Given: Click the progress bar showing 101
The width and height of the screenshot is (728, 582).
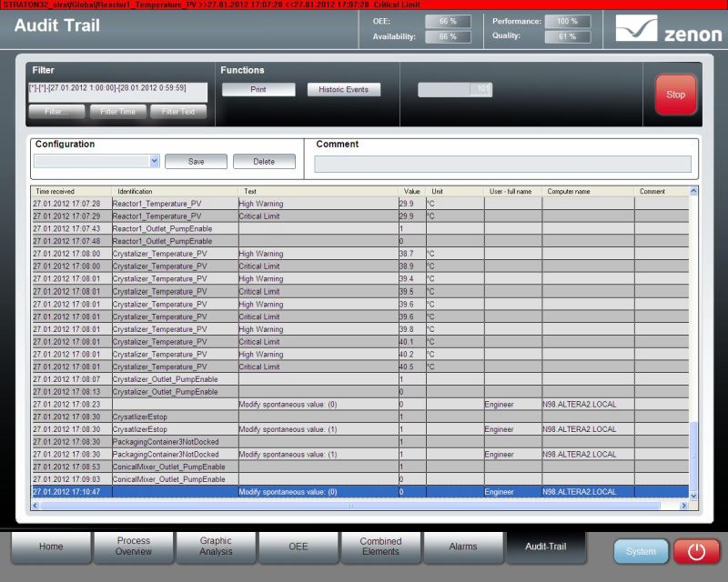Looking at the screenshot, I should (455, 89).
